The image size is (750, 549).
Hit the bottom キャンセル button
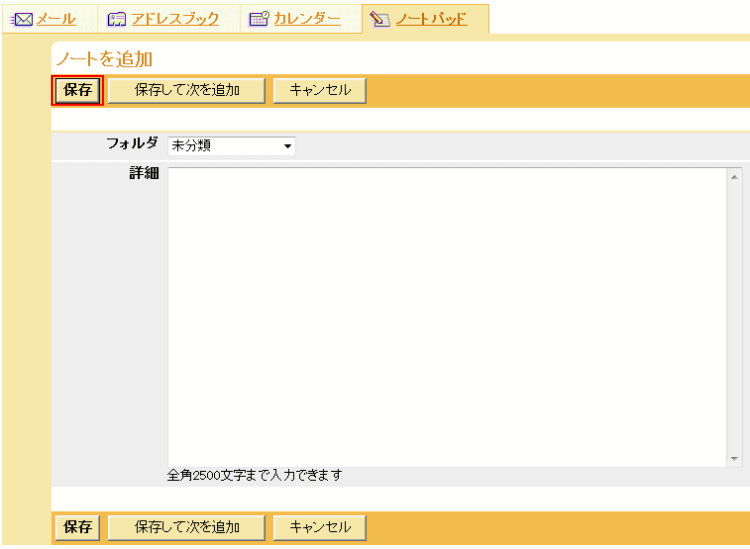(x=320, y=527)
